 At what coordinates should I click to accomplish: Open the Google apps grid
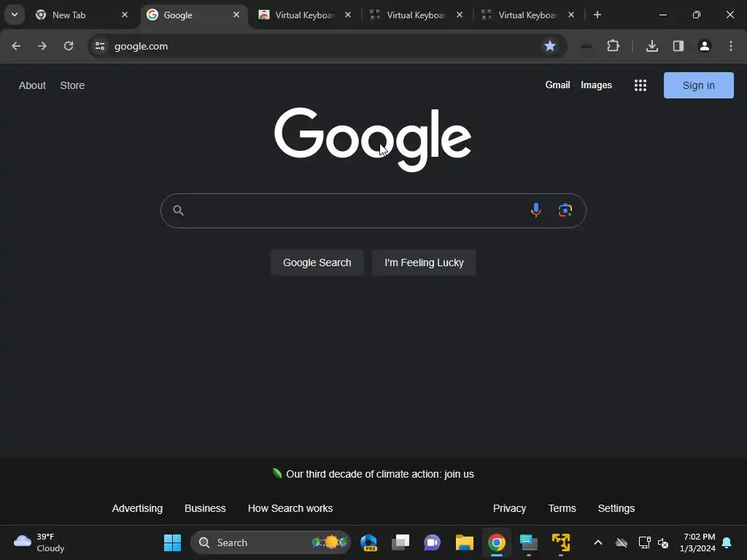[640, 85]
